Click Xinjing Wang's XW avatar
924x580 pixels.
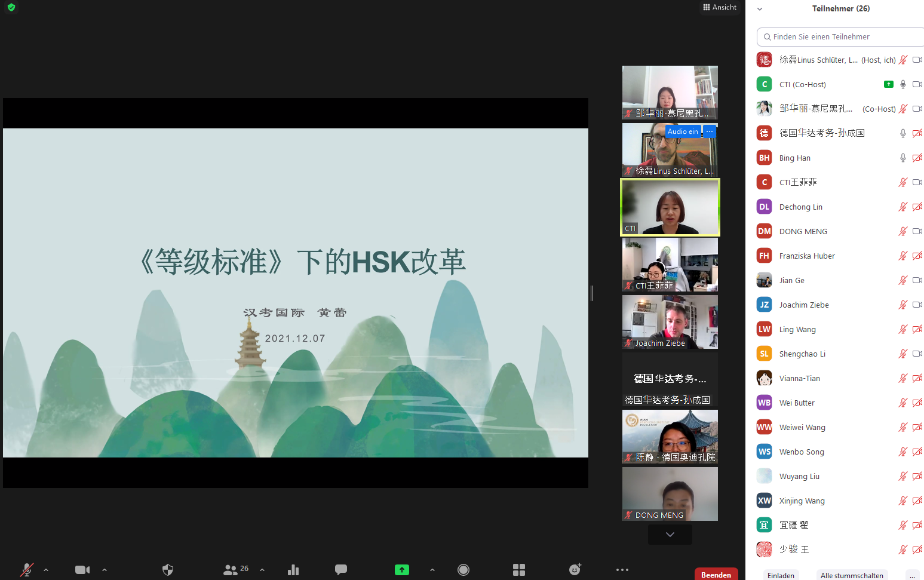point(764,501)
